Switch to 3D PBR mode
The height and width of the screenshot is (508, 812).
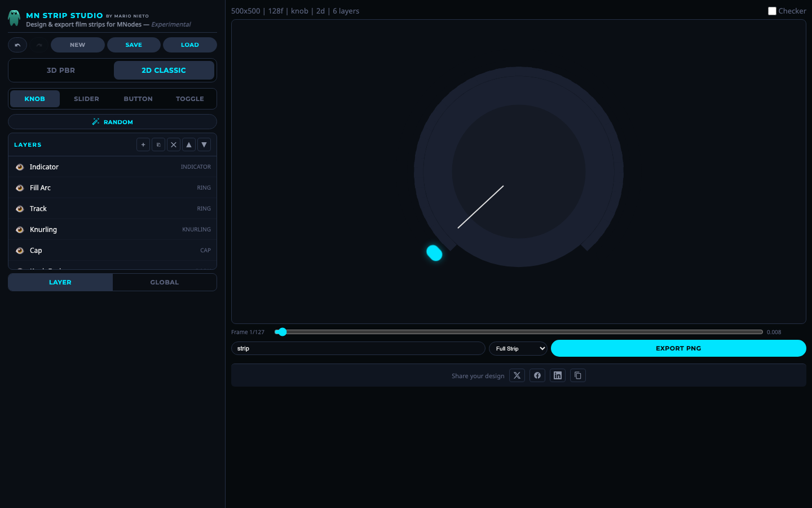pyautogui.click(x=61, y=71)
